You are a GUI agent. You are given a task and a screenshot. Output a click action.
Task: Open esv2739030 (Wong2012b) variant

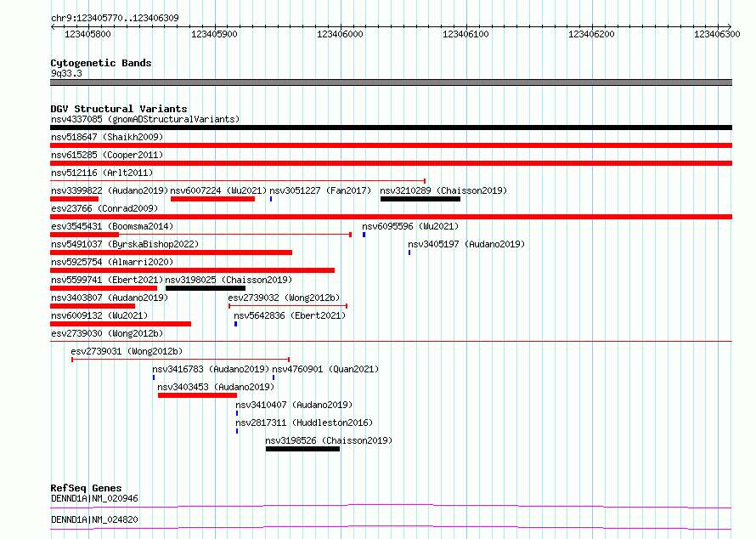pos(107,333)
